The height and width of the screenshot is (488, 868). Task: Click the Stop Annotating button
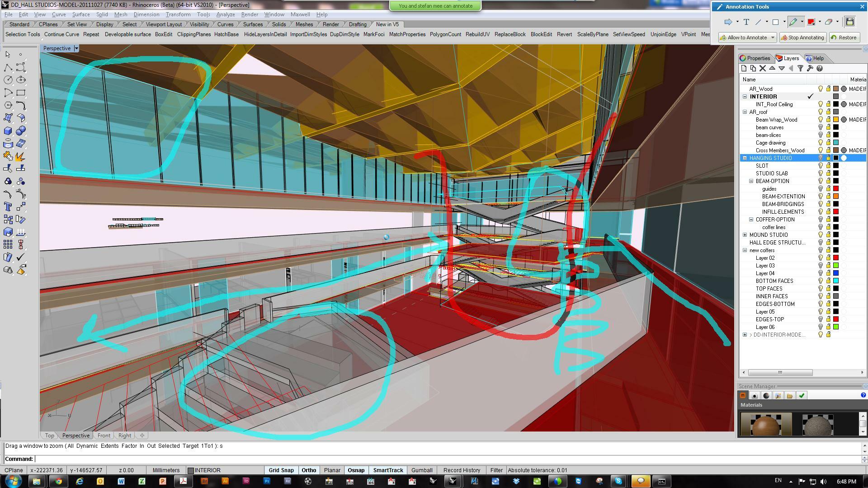pos(803,38)
